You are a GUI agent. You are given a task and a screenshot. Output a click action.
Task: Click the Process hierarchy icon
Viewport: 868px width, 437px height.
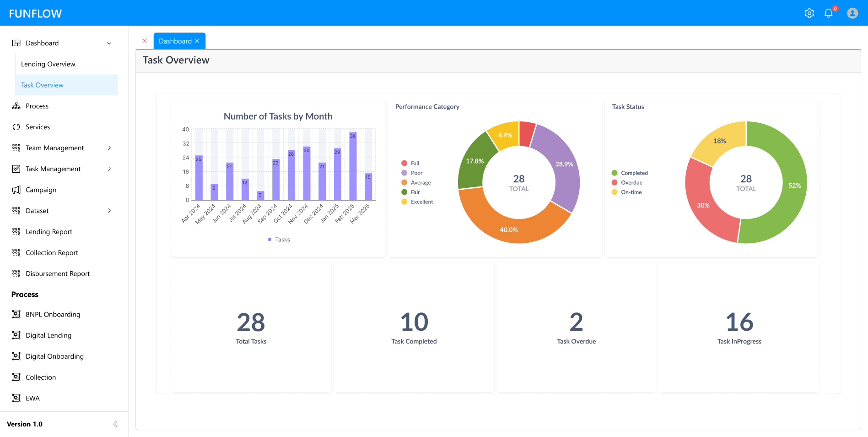click(x=16, y=106)
